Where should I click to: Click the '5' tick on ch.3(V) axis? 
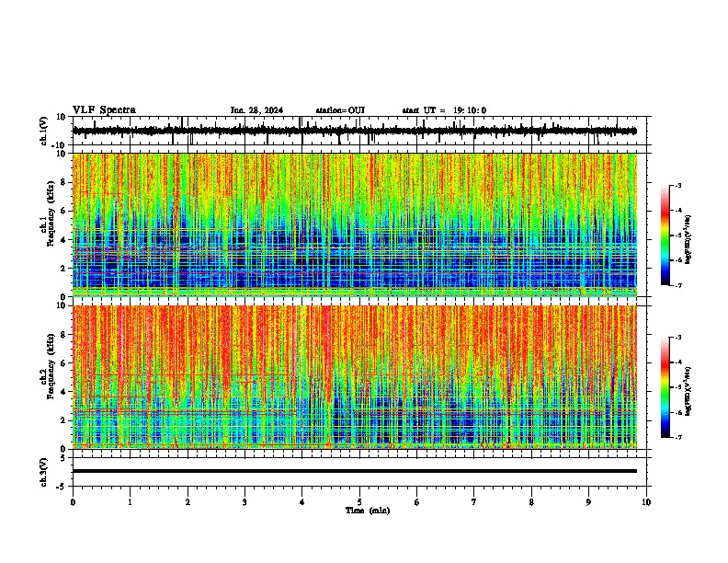pyautogui.click(x=63, y=458)
